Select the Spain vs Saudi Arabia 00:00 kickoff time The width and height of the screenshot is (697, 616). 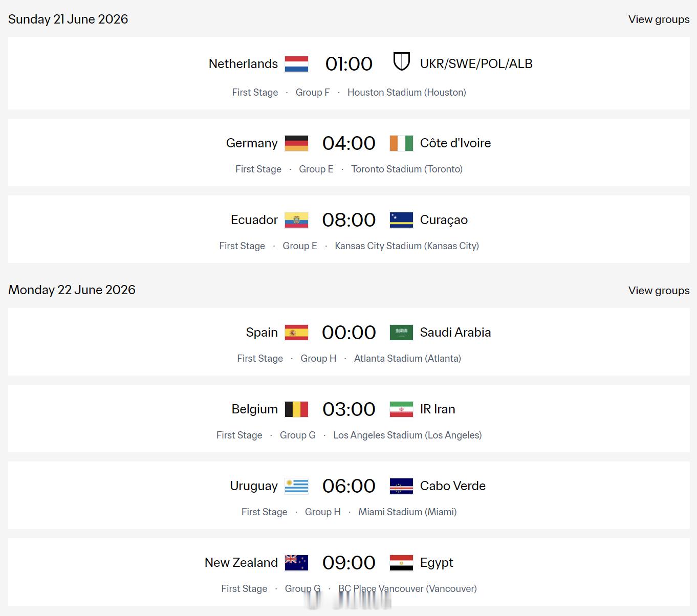(349, 333)
